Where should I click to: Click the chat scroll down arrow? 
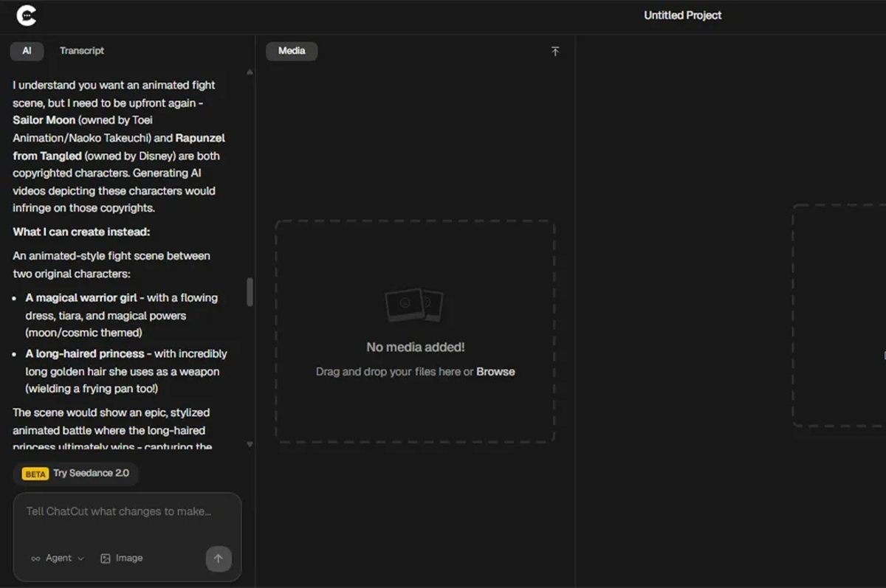250,444
